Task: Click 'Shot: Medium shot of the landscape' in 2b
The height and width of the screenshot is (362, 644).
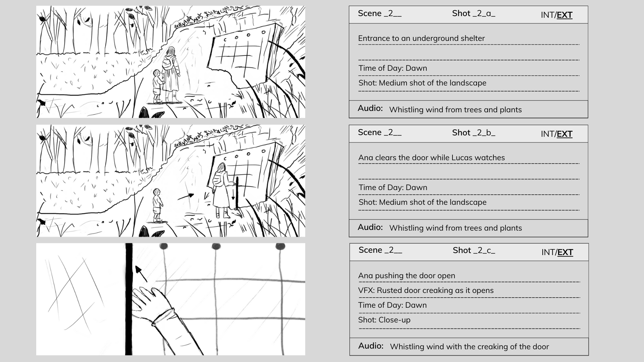Action: pos(422,202)
